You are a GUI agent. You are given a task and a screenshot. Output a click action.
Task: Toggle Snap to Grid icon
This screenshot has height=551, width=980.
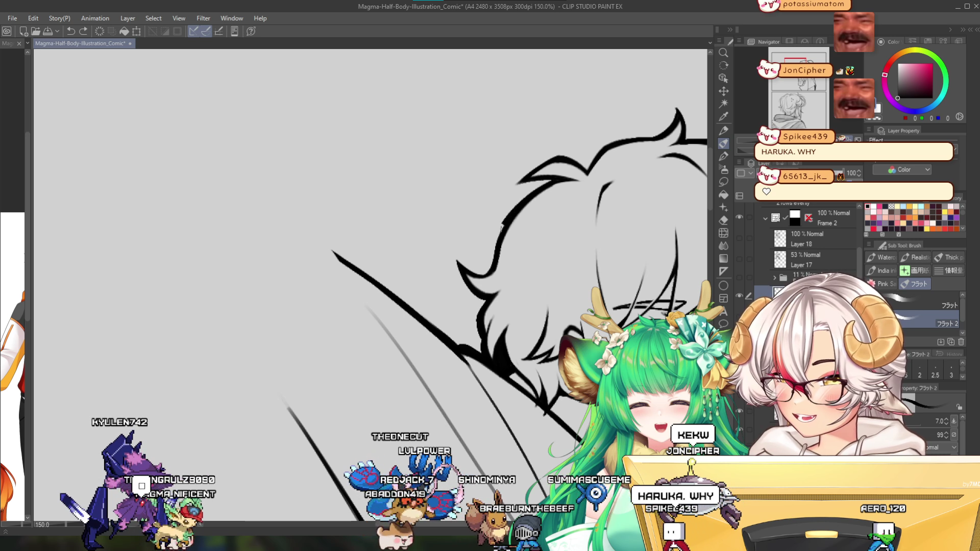tap(218, 31)
